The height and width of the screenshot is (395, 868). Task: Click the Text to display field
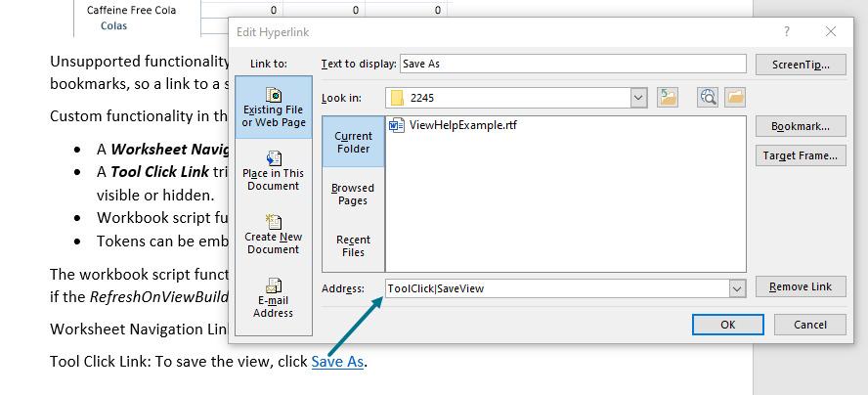pyautogui.click(x=573, y=64)
